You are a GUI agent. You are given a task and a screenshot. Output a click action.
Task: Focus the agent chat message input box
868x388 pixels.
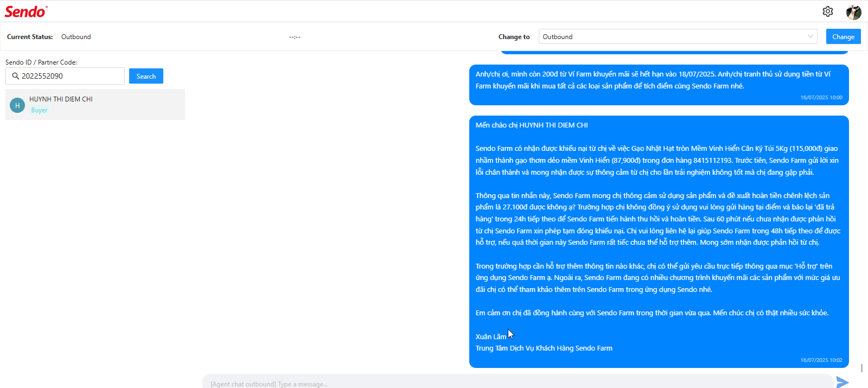coord(518,382)
